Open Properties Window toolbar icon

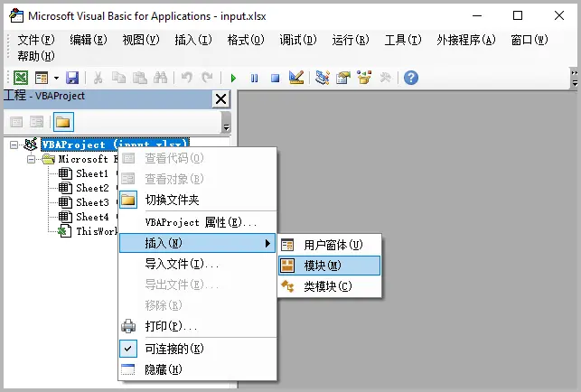coord(343,78)
